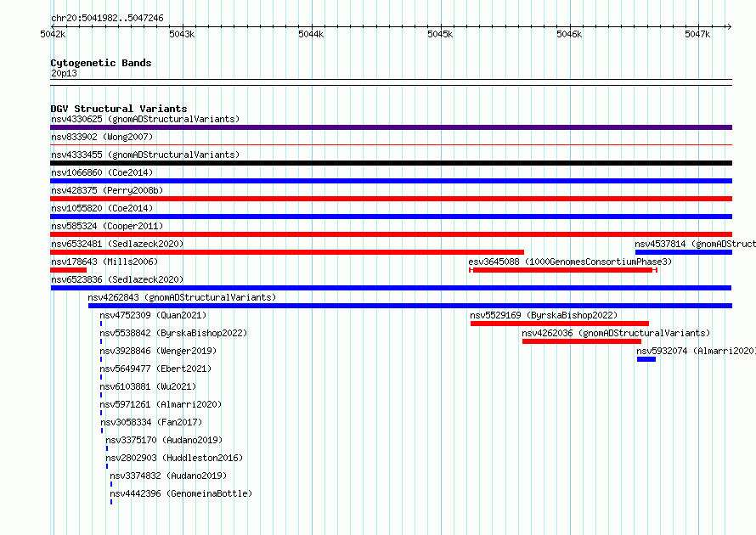Click the 5045k ruler tick label
756x535 pixels.
[440, 34]
